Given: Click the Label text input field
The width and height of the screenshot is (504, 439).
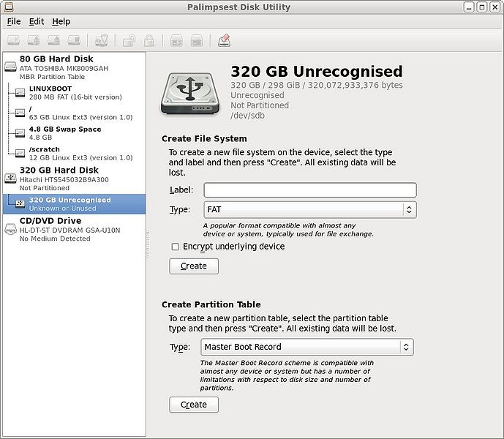Looking at the screenshot, I should [309, 190].
